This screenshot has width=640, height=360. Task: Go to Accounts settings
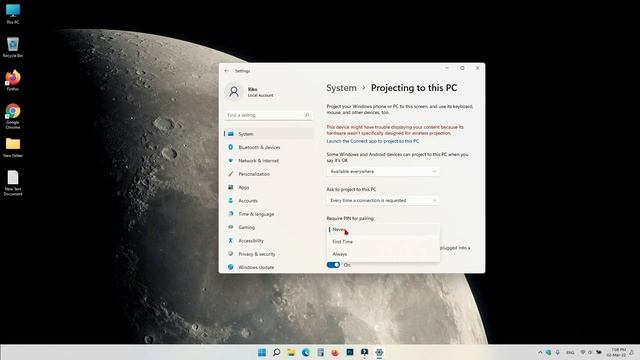pos(268,201)
